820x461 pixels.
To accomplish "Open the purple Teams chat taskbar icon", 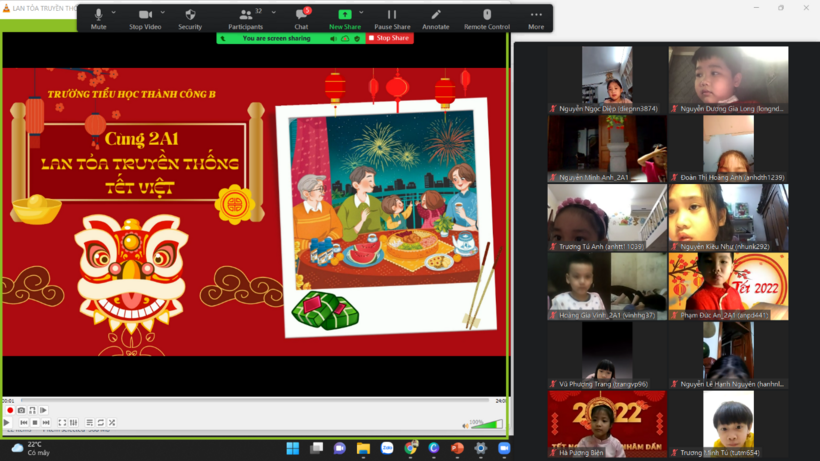I will 340,448.
